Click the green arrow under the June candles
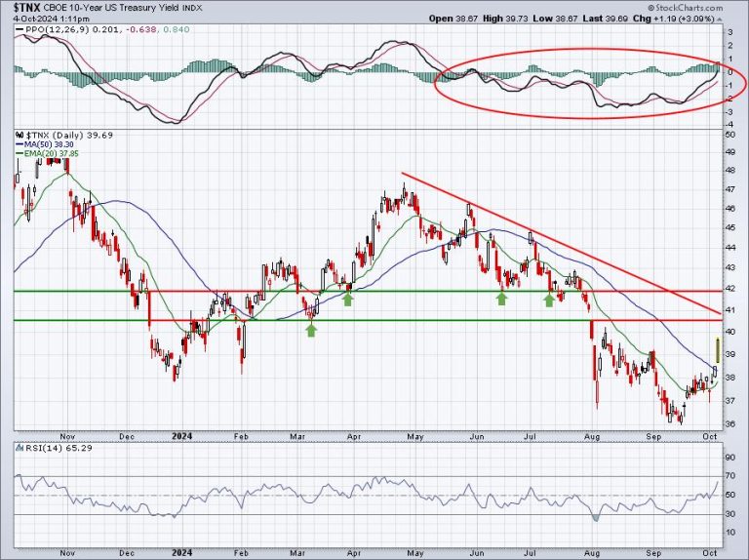Viewport: 749px width, 560px height. pyautogui.click(x=501, y=299)
